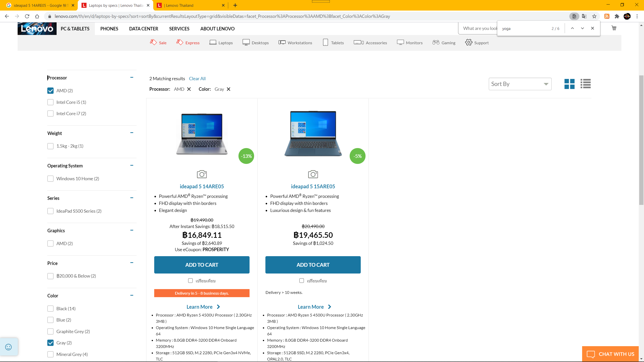
Task: Go to next find-in-page match
Action: [582, 28]
